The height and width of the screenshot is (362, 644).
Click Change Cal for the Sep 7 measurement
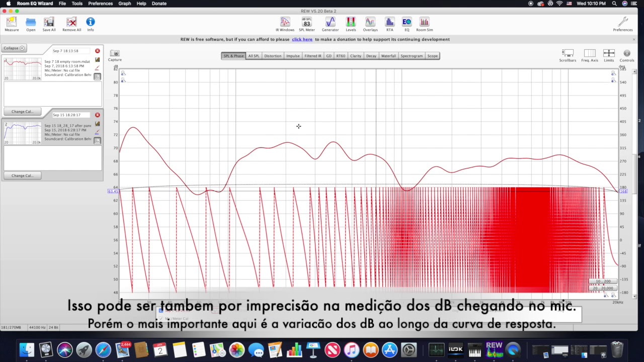click(22, 112)
